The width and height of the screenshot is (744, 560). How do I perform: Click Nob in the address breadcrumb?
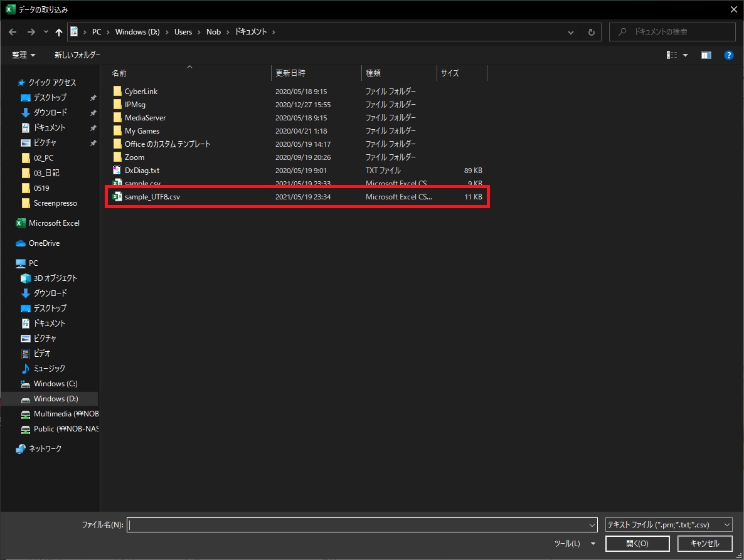(x=213, y=32)
